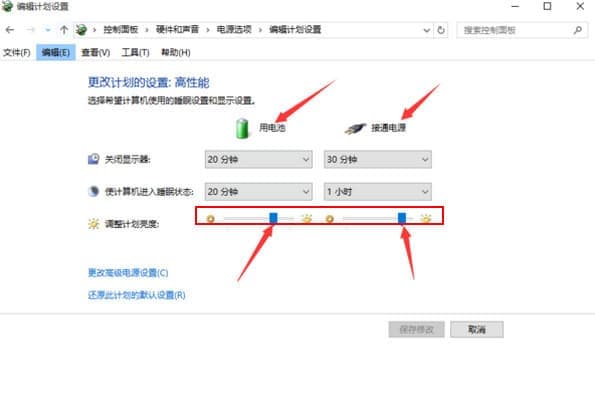Click 更改高级电源设置(C) link
Image resolution: width=595 pixels, height=416 pixels.
(128, 273)
